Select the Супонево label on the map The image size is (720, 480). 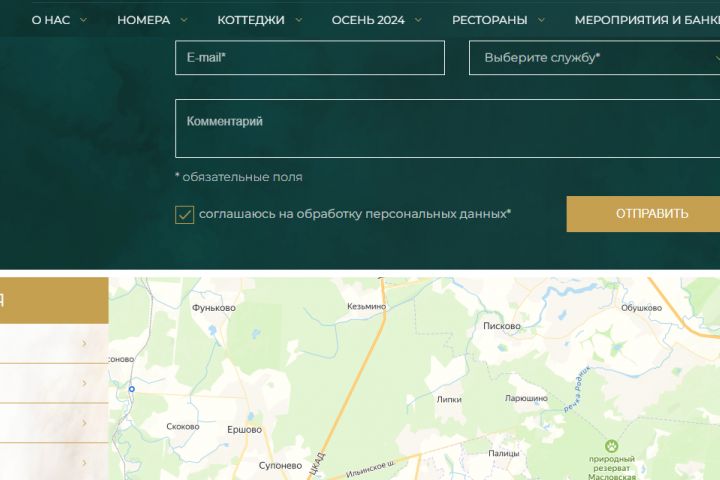280,465
